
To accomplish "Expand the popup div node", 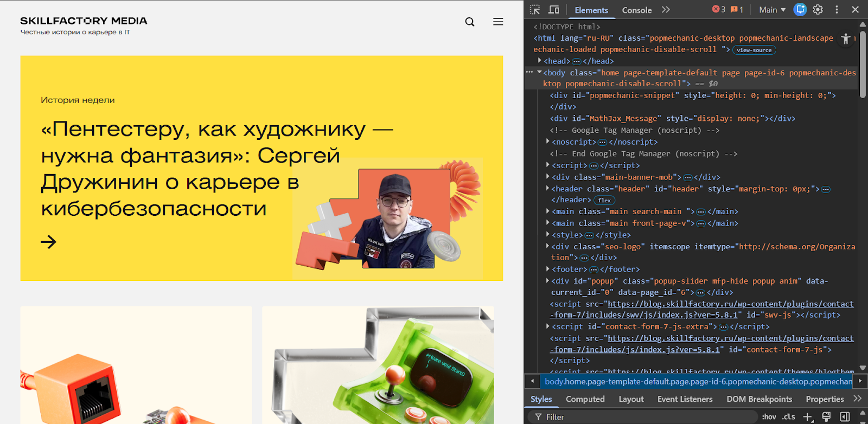I will click(547, 281).
